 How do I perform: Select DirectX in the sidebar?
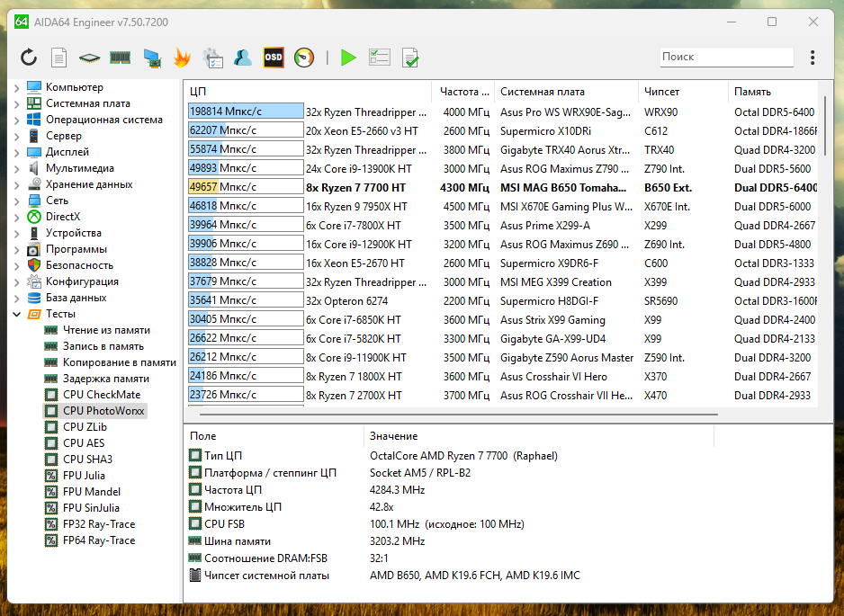pyautogui.click(x=63, y=216)
